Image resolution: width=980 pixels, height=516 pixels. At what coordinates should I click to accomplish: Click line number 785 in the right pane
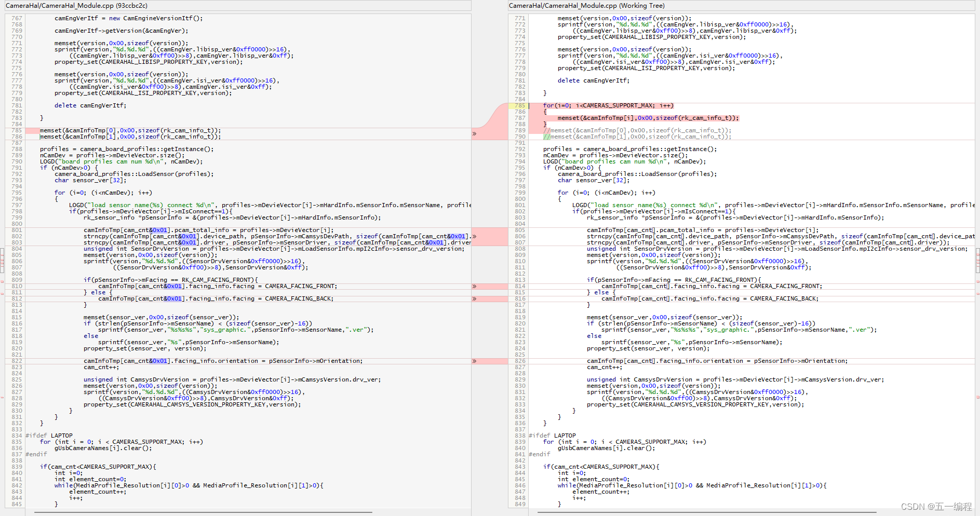click(520, 106)
